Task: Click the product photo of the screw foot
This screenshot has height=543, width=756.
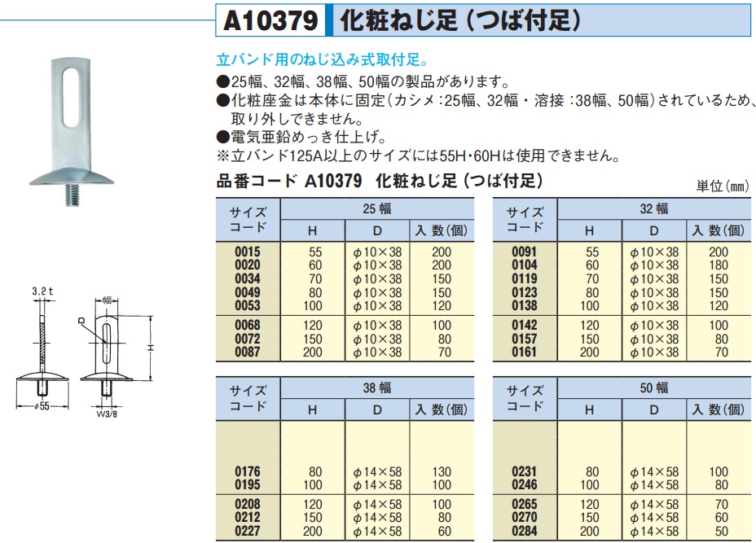Action: pos(72,130)
